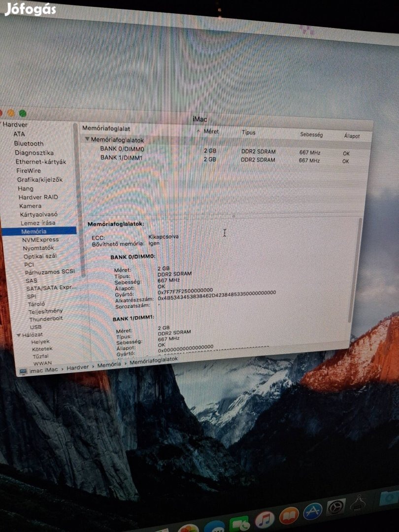
Task: Open iTunes from the Dock
Action: tap(265, 520)
